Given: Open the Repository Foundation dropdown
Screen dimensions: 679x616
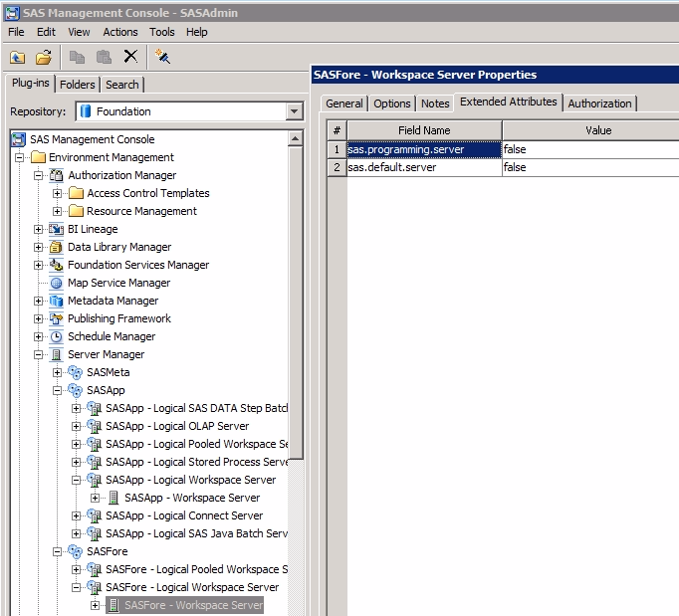Looking at the screenshot, I should coord(294,111).
